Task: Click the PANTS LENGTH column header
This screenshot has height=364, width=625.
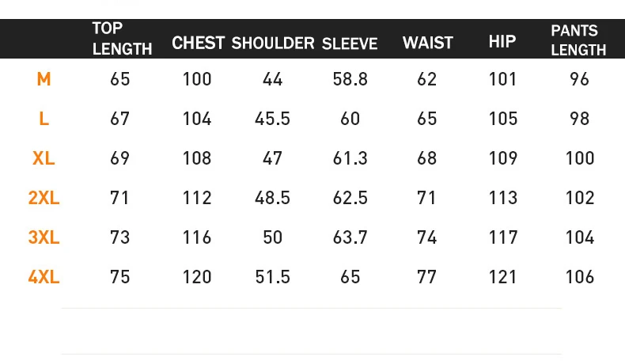Action: click(x=578, y=40)
